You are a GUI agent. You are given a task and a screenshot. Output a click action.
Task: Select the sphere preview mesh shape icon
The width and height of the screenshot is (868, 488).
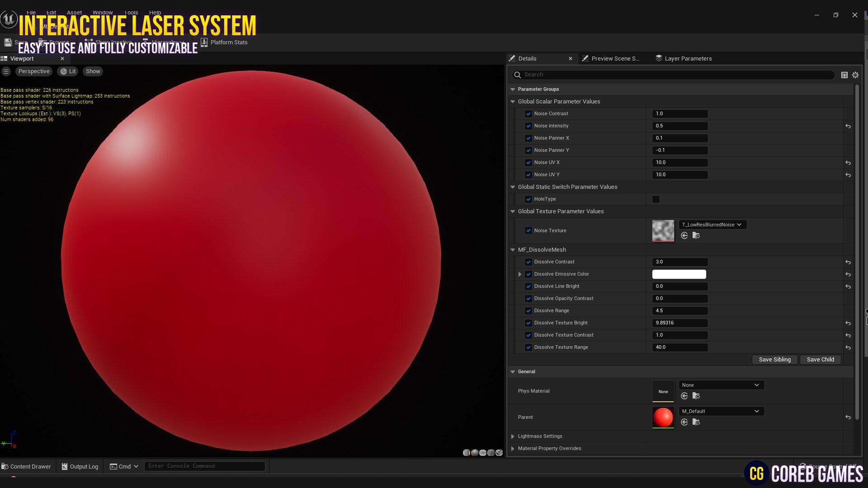point(475,453)
